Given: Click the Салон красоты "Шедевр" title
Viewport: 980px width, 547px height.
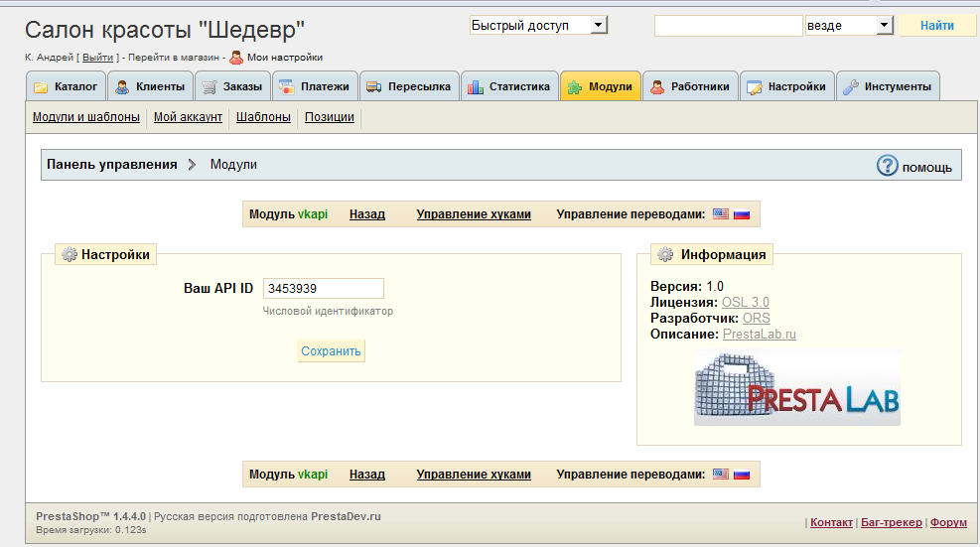Looking at the screenshot, I should coord(165,30).
